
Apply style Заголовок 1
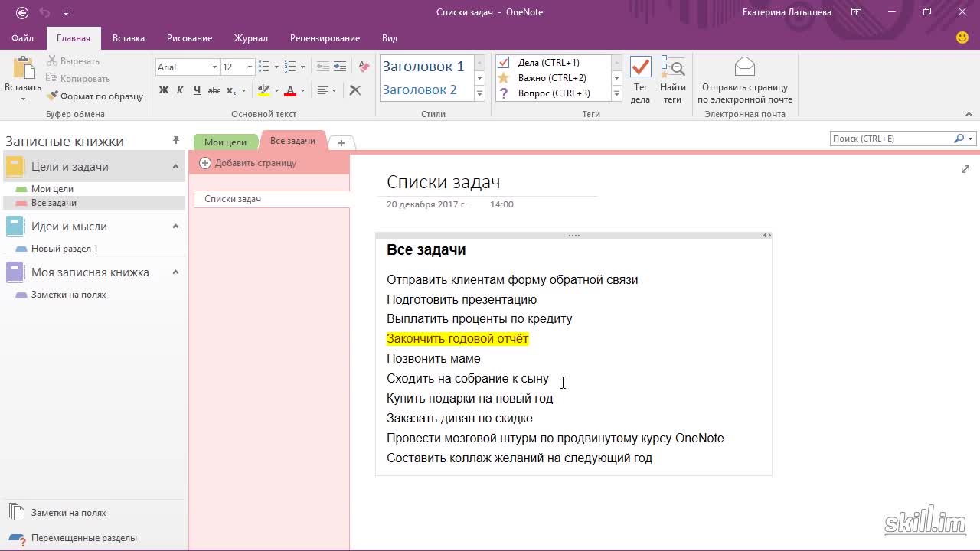[423, 67]
